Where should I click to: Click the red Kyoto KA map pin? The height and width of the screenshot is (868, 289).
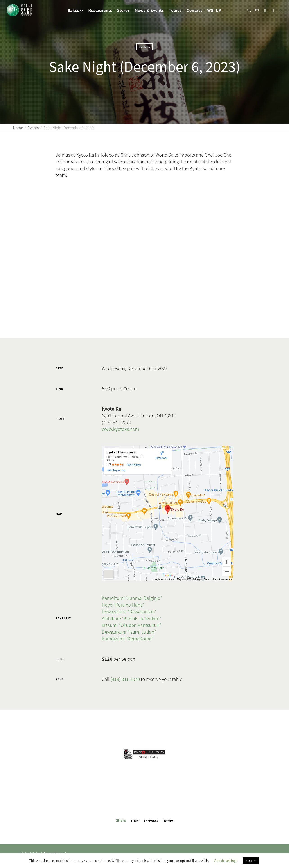tap(167, 509)
